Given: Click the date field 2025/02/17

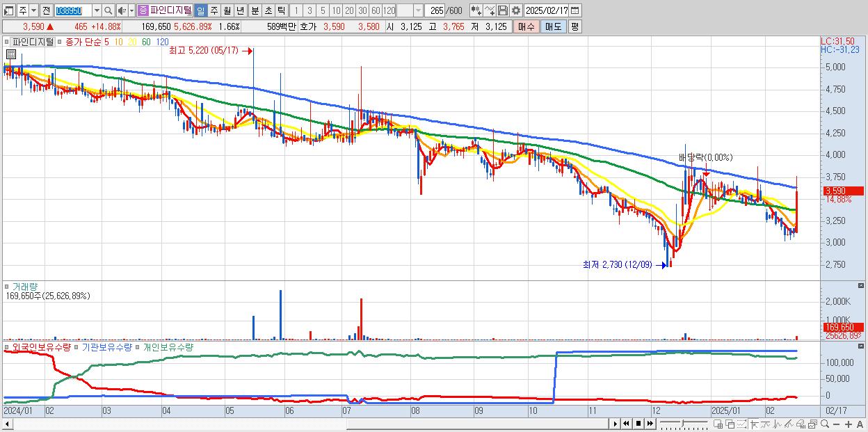Looking at the screenshot, I should [546, 10].
